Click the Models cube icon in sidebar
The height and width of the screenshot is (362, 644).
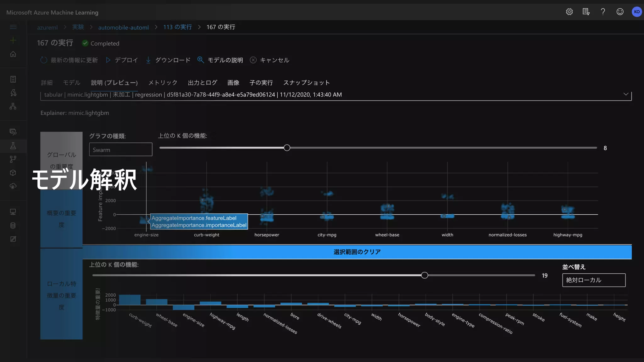13,173
